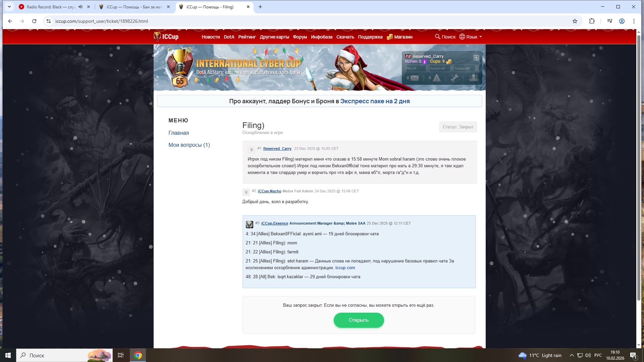This screenshot has width=644, height=362.
Task: Open the mail envelope icon in user panel
Action: tap(415, 78)
